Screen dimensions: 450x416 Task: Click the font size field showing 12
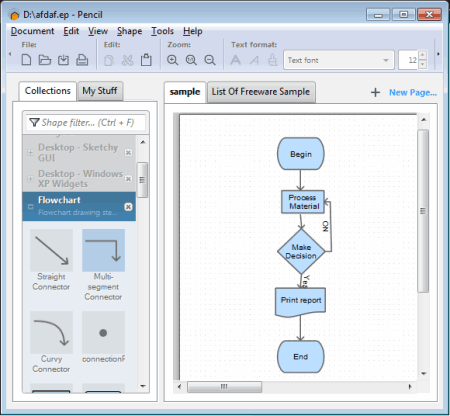[408, 60]
